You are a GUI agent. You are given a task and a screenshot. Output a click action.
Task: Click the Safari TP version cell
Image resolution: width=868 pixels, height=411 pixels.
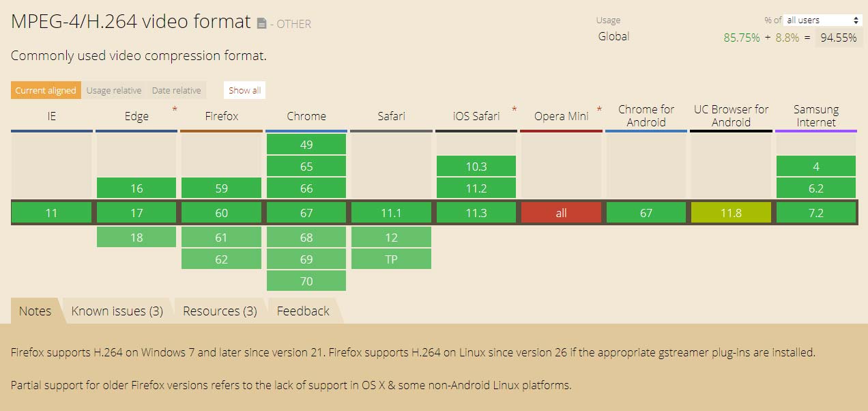(391, 259)
